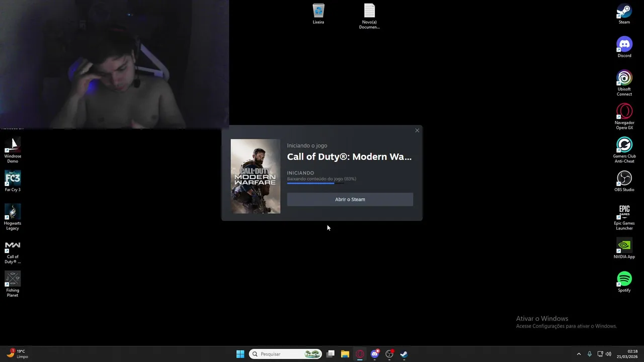Select the NVIDIA App desktop icon
Viewport: 644px width, 362px height.
tap(624, 249)
